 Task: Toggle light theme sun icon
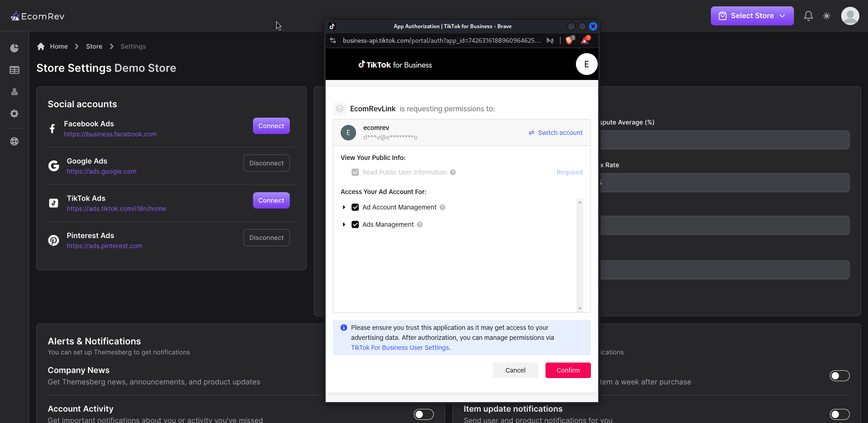point(827,16)
